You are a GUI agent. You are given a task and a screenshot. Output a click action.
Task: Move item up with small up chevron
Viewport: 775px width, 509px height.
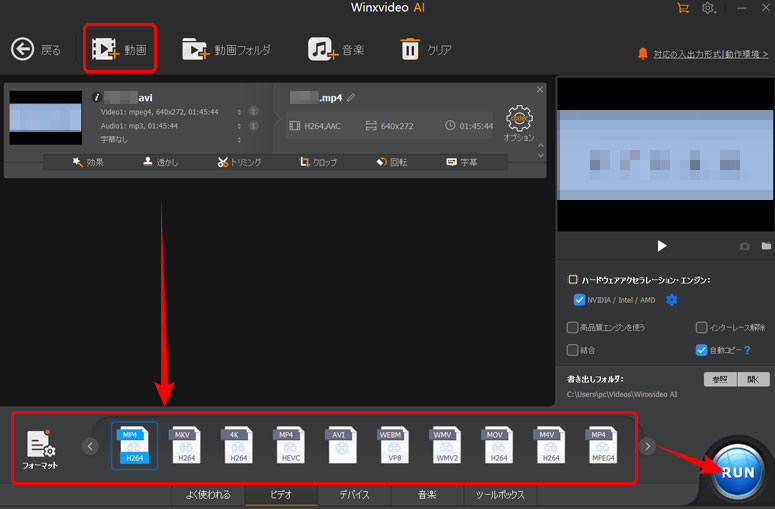pyautogui.click(x=541, y=145)
